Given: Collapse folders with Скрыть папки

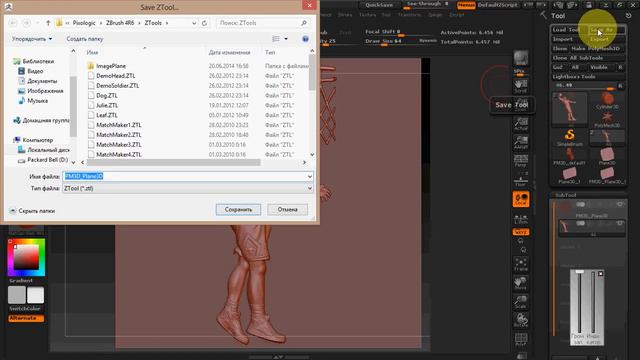Looking at the screenshot, I should click(x=32, y=211).
